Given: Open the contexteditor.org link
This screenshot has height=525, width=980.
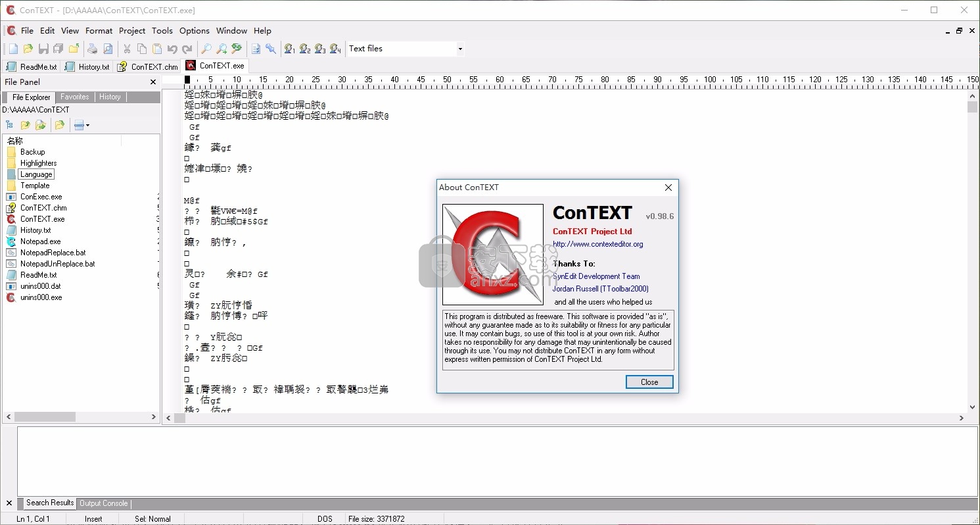Looking at the screenshot, I should click(598, 244).
